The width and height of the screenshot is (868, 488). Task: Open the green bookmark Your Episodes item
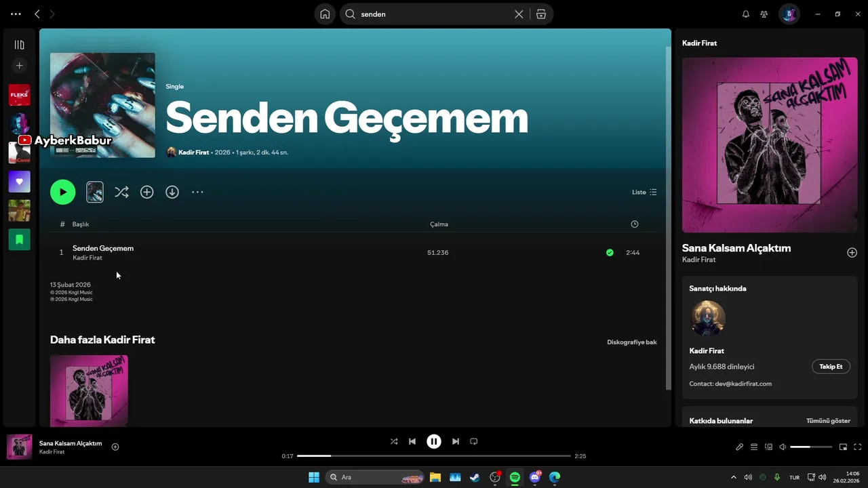(19, 239)
